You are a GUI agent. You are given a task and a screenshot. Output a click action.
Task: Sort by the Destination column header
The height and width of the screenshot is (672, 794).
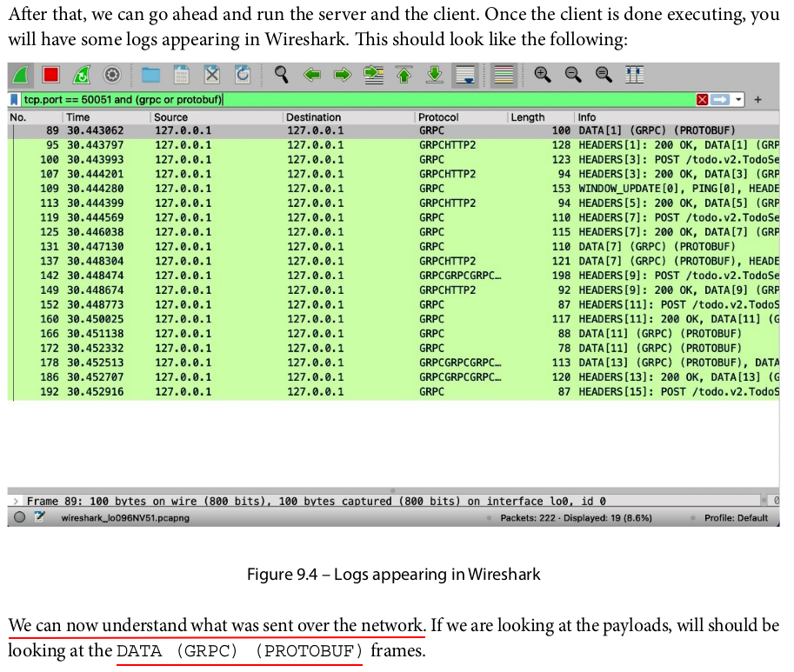click(x=349, y=117)
